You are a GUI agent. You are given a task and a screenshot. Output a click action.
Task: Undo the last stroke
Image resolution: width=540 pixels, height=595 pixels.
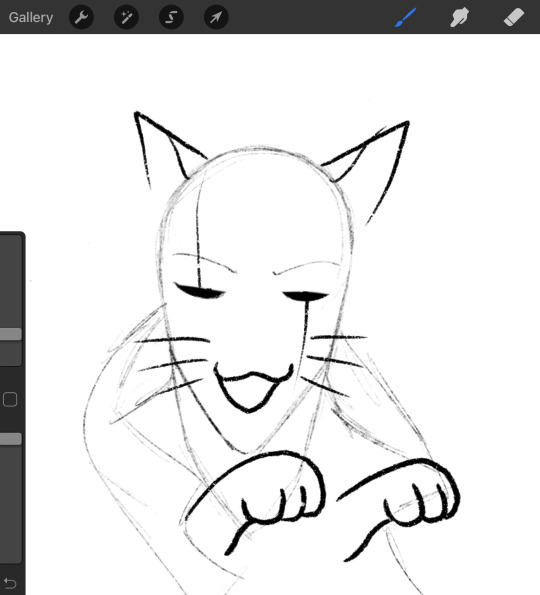point(10,583)
